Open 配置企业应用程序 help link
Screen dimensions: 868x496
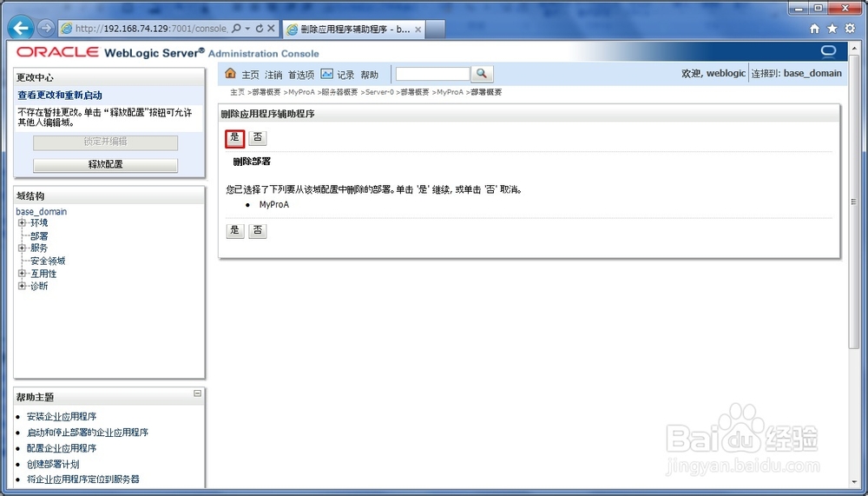pos(62,448)
